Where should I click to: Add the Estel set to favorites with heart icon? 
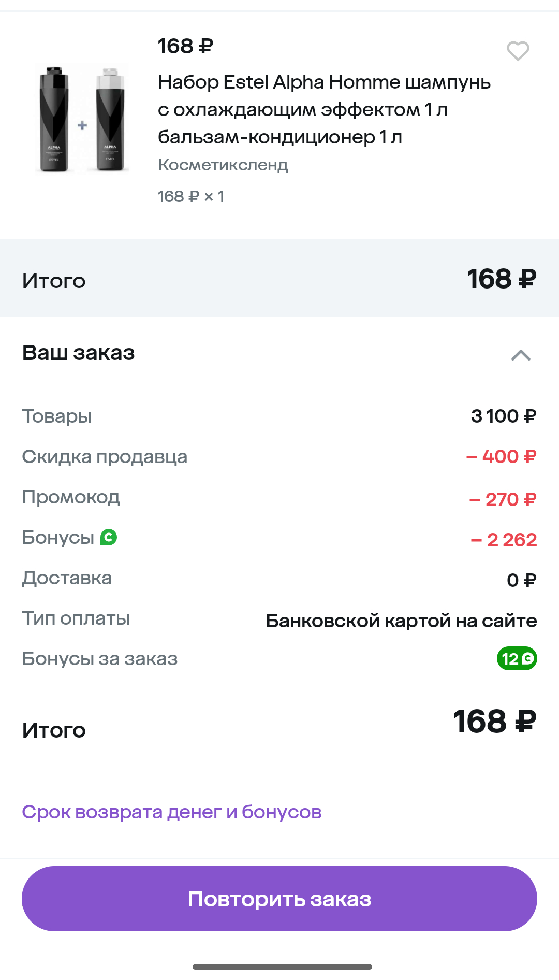point(518,51)
